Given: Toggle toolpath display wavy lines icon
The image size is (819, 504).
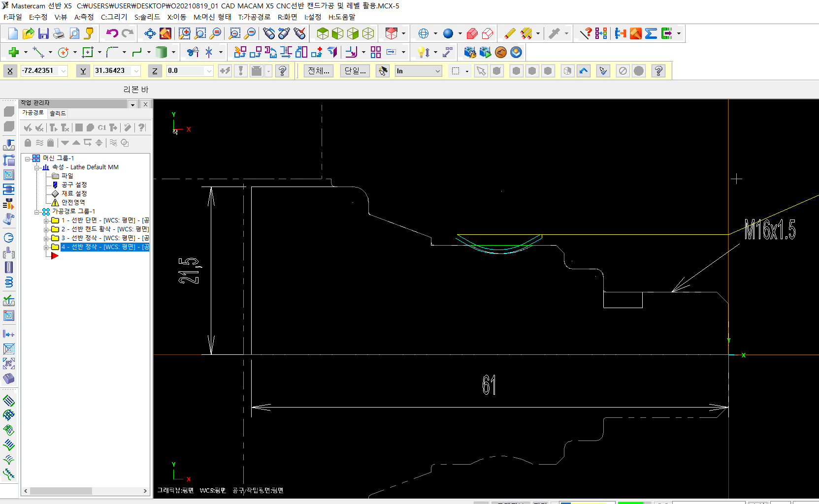Looking at the screenshot, I should coord(39,143).
